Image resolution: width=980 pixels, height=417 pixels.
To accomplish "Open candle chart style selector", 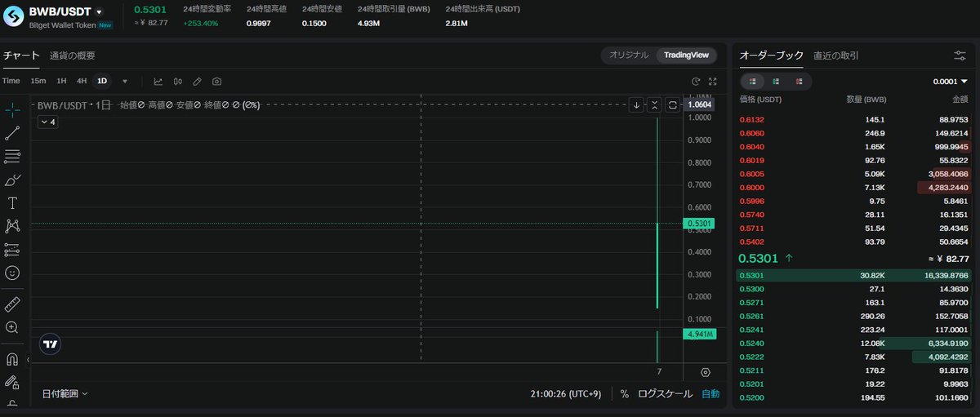I will click(178, 81).
